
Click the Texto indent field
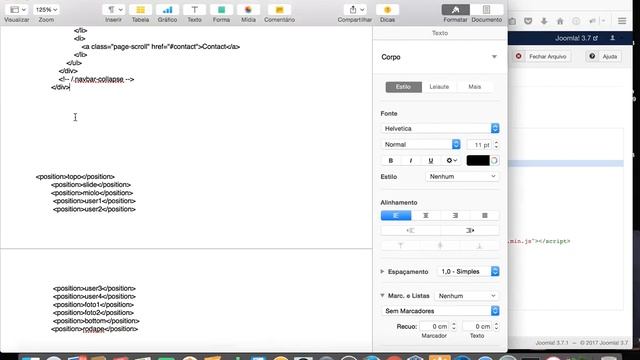(x=478, y=327)
